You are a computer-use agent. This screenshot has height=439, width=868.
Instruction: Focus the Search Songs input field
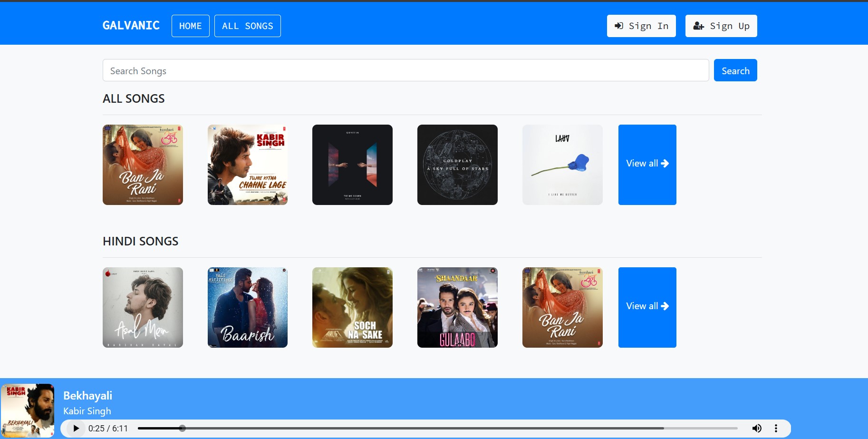pos(405,70)
